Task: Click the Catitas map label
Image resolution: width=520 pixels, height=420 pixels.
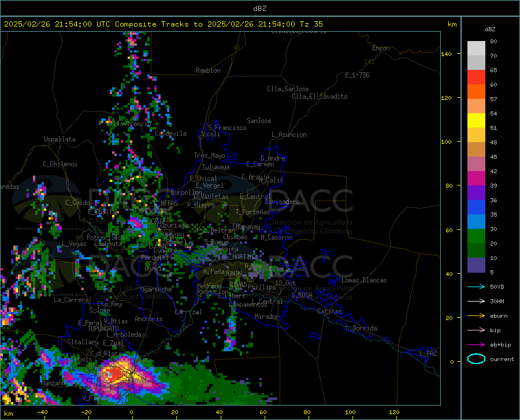Action: tap(330, 311)
